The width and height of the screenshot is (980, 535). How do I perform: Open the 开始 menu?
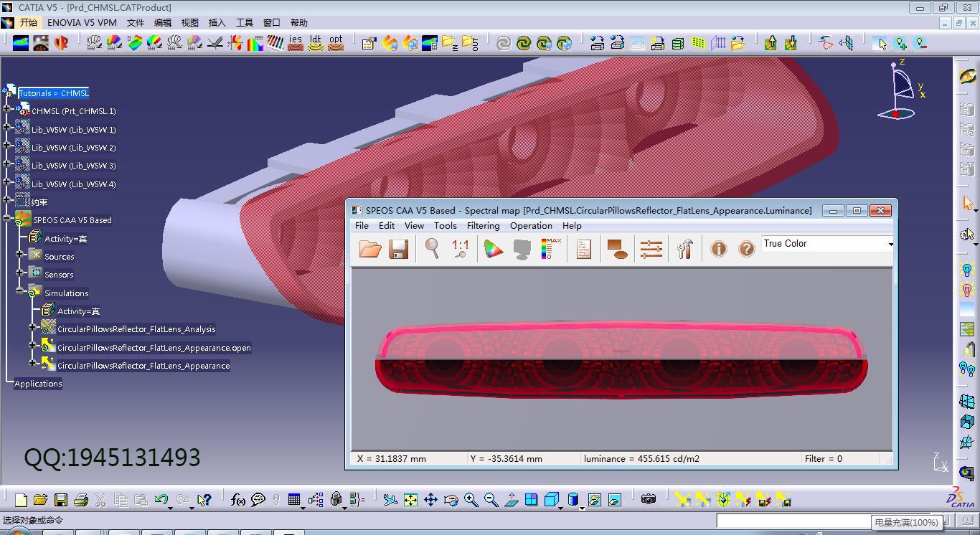click(x=29, y=22)
